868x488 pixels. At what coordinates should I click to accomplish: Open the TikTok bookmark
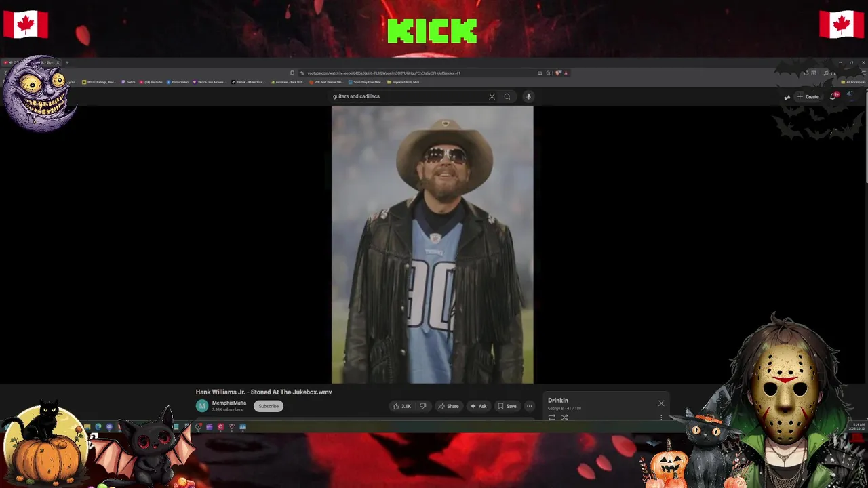pyautogui.click(x=248, y=82)
